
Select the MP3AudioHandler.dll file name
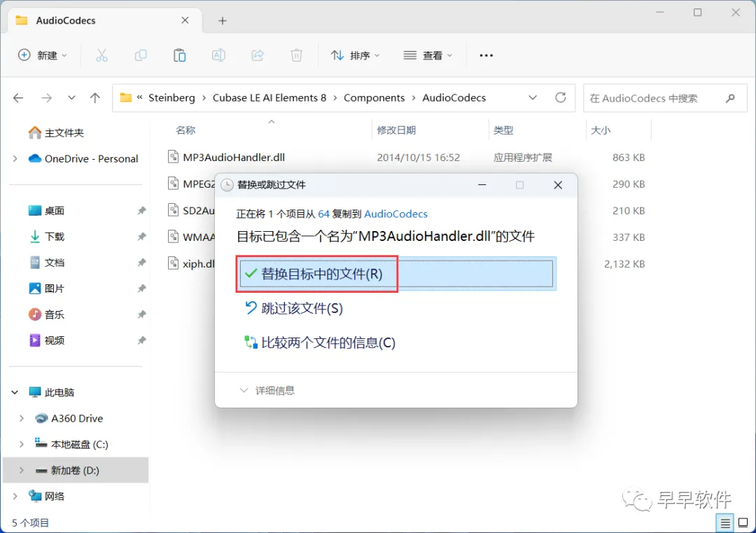point(234,158)
